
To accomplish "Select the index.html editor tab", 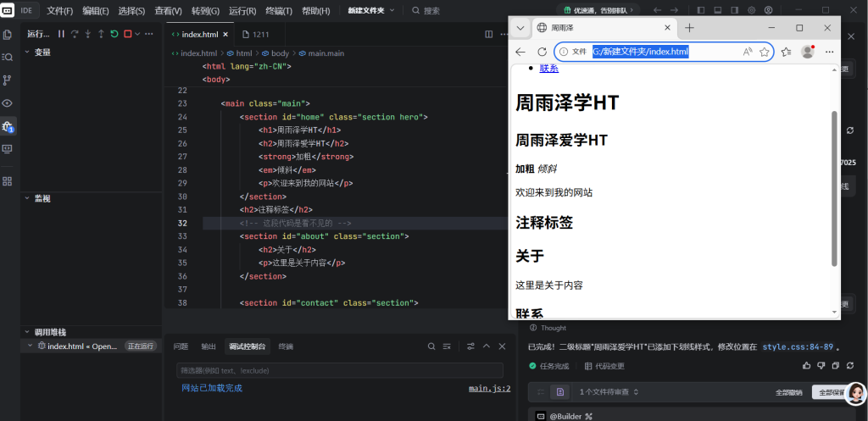I will (x=200, y=34).
